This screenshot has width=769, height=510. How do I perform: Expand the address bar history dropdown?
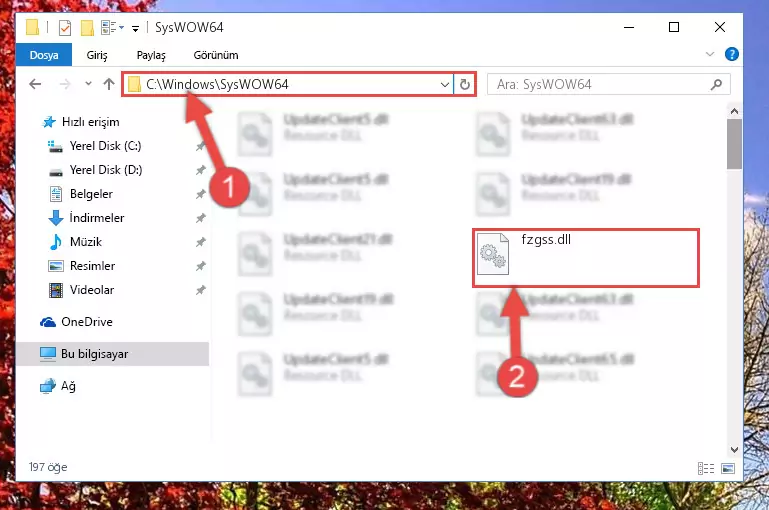click(x=445, y=84)
